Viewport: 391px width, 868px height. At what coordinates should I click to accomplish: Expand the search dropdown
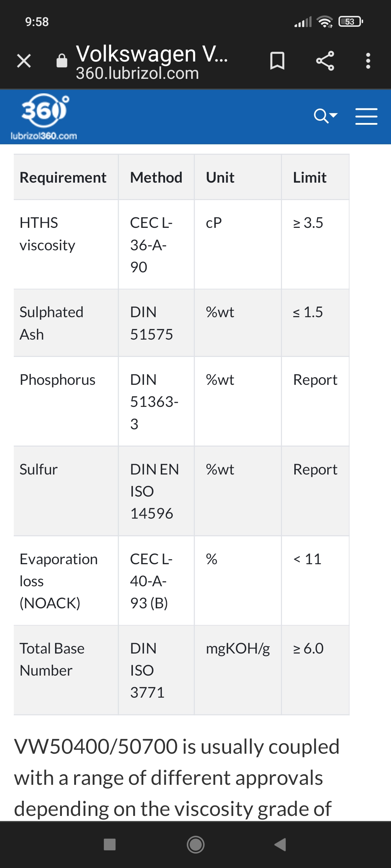[x=325, y=116]
